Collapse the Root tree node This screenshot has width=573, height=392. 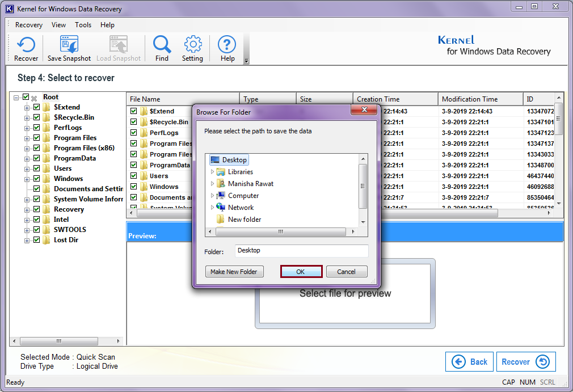17,98
